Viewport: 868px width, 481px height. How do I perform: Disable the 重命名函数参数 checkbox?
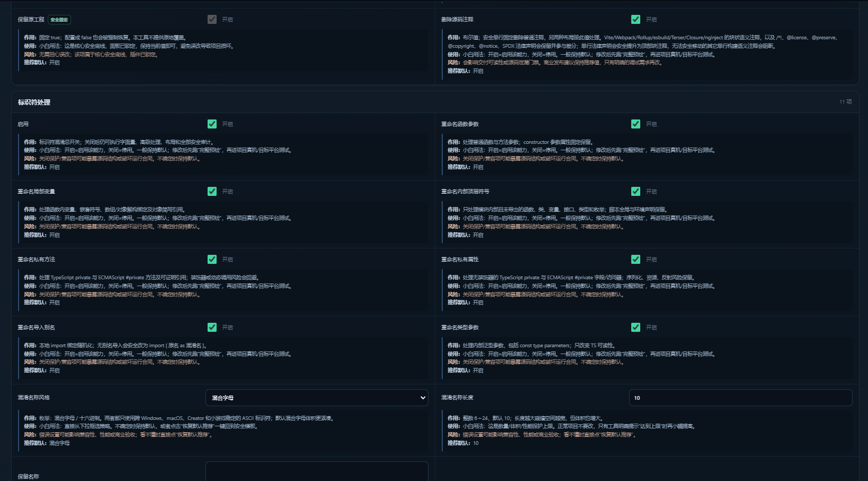pyautogui.click(x=635, y=124)
